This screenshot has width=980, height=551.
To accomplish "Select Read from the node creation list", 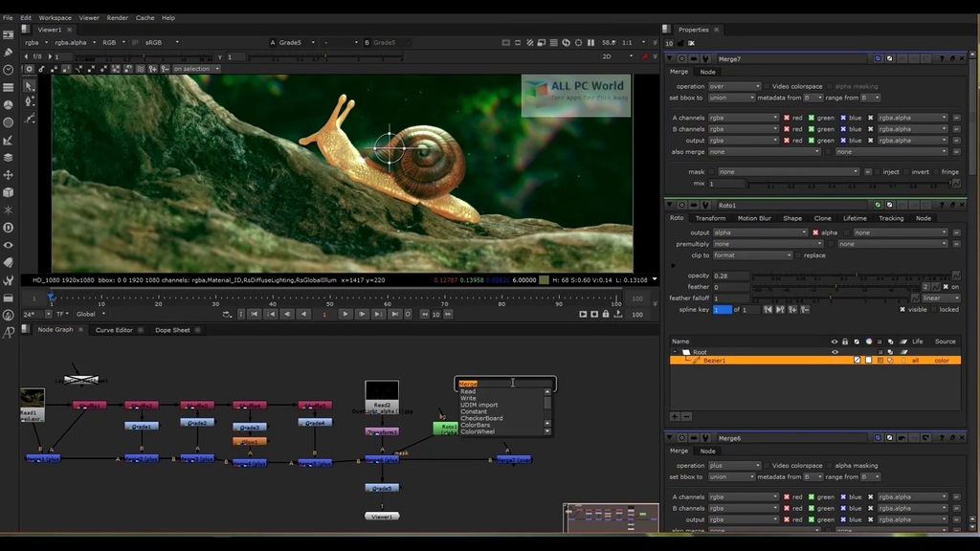I will (469, 391).
